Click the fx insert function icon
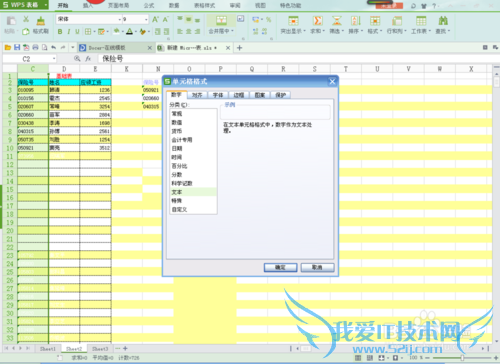Screen dimensions: 500x364 click(88, 59)
